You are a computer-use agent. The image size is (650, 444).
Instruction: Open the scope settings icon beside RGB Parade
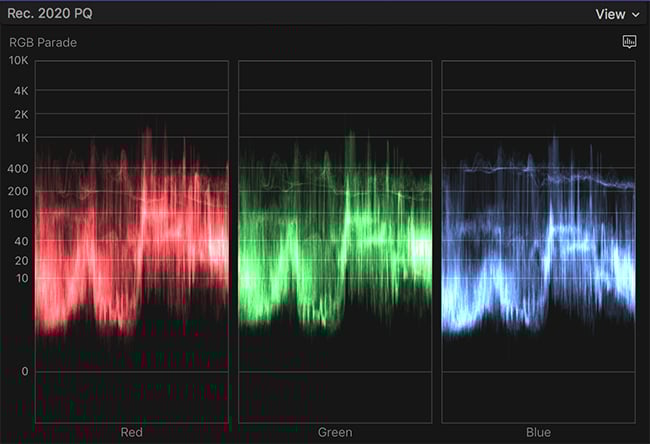click(629, 41)
